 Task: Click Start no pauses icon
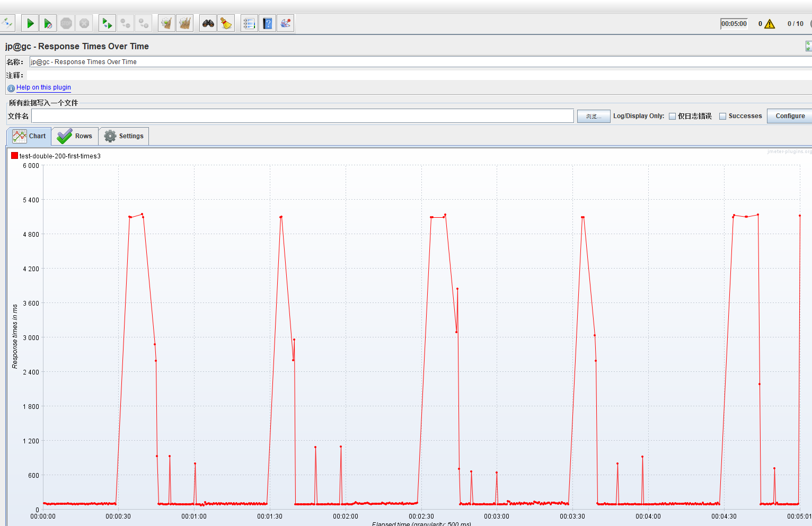click(x=48, y=23)
